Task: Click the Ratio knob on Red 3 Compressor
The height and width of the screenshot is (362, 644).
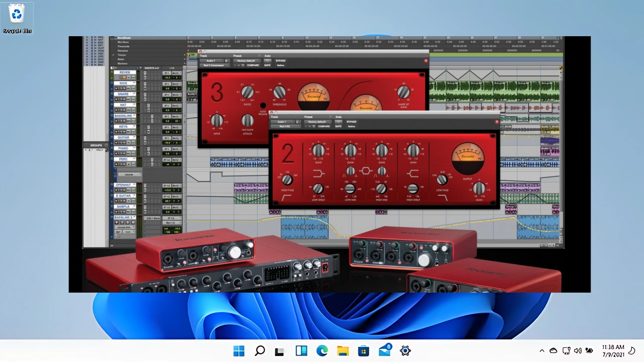Action: click(x=247, y=92)
